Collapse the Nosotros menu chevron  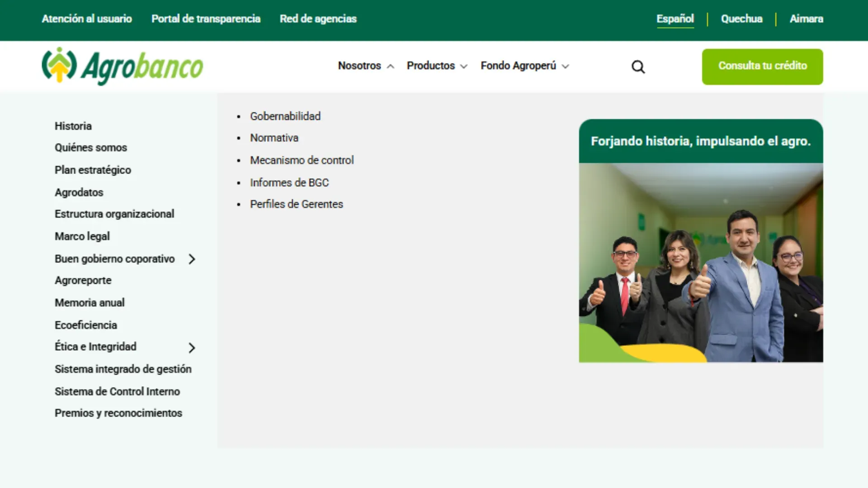point(391,66)
